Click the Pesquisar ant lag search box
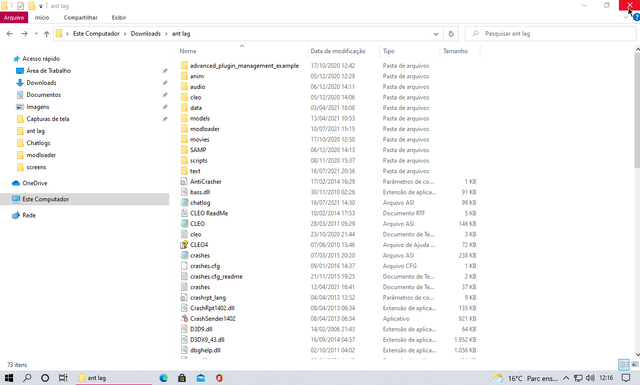Image resolution: width=640 pixels, height=385 pixels. [551, 33]
